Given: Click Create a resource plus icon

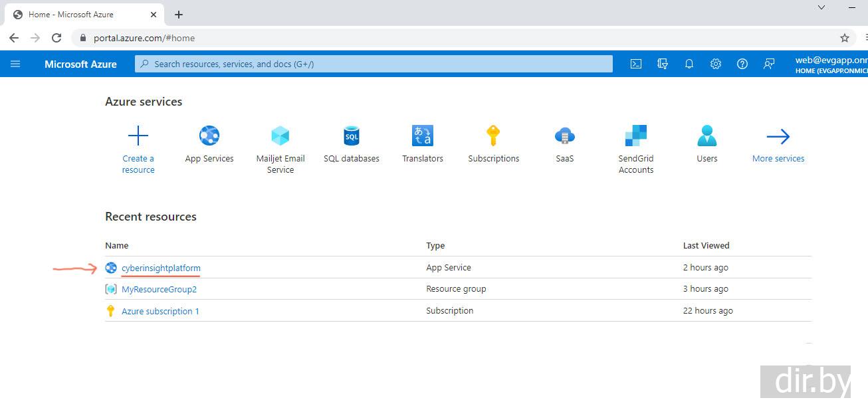Looking at the screenshot, I should [138, 136].
